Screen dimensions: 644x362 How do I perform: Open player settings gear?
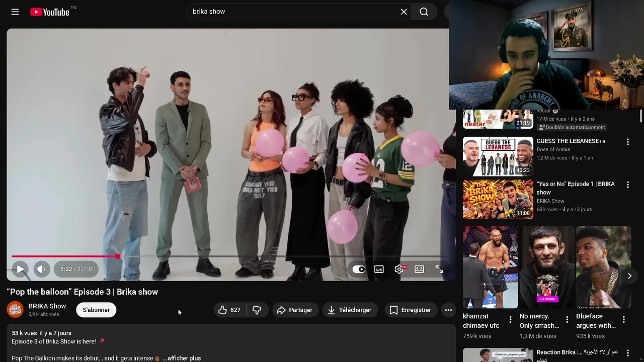click(x=399, y=269)
